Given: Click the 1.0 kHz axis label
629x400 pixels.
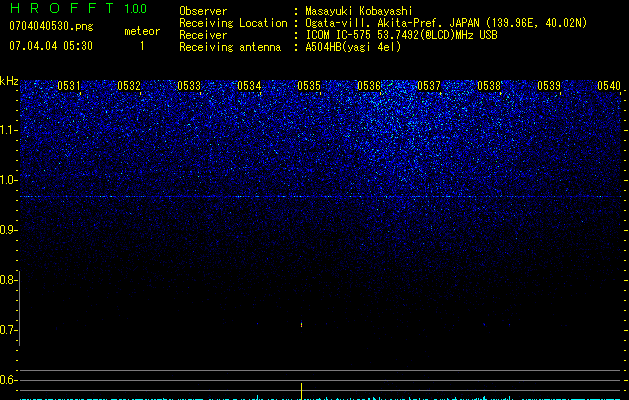Looking at the screenshot, I should [x=8, y=180].
